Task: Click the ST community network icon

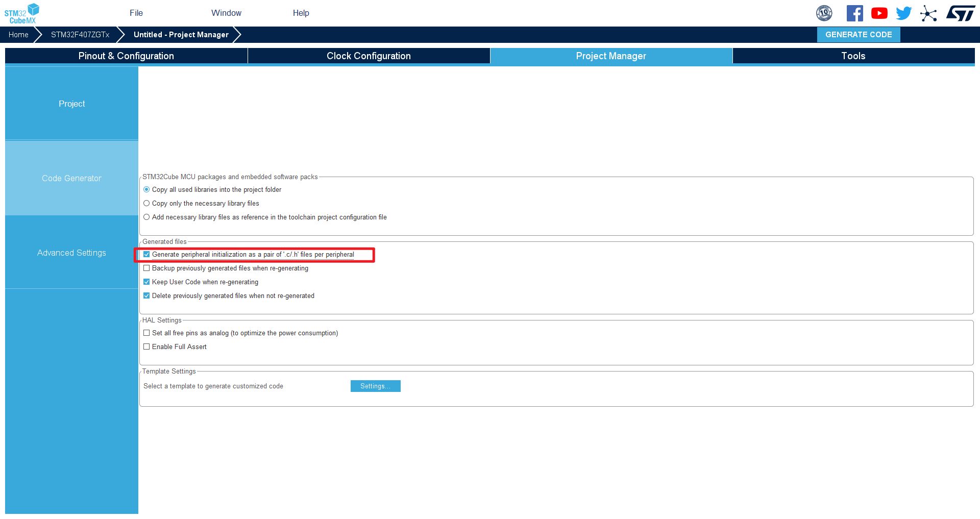Action: [x=928, y=13]
